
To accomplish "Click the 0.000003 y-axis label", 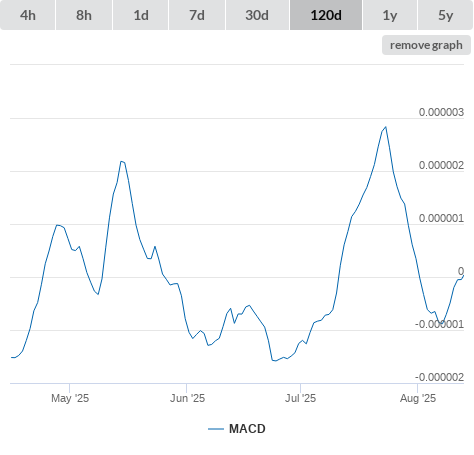I will click(x=441, y=112).
